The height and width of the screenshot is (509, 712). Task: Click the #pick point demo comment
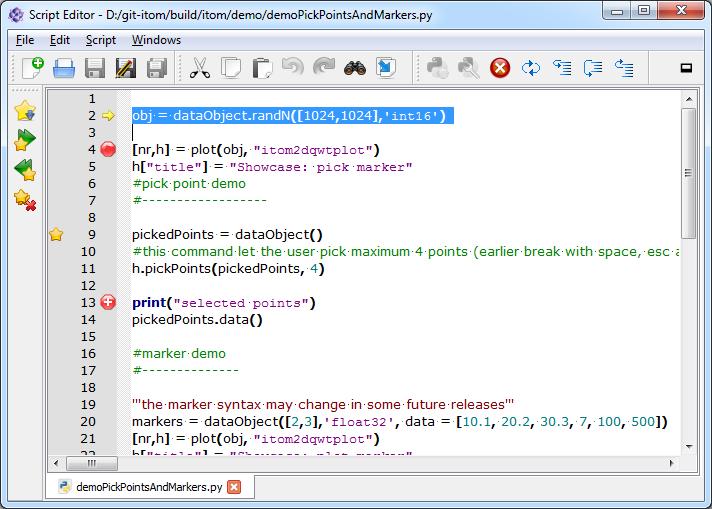click(x=189, y=183)
